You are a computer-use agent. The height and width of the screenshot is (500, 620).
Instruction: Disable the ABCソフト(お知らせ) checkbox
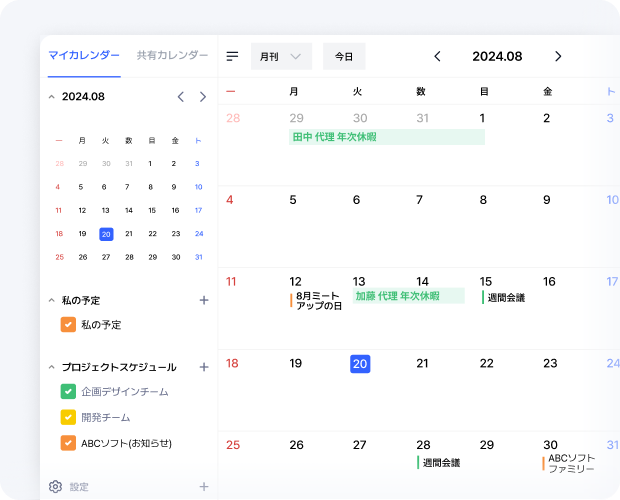68,443
